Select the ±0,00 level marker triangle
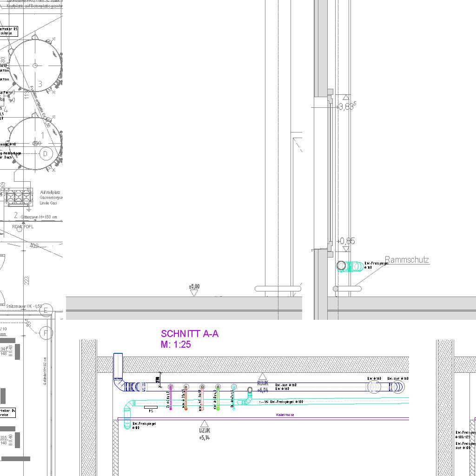The height and width of the screenshot is (476, 476). pos(194,292)
